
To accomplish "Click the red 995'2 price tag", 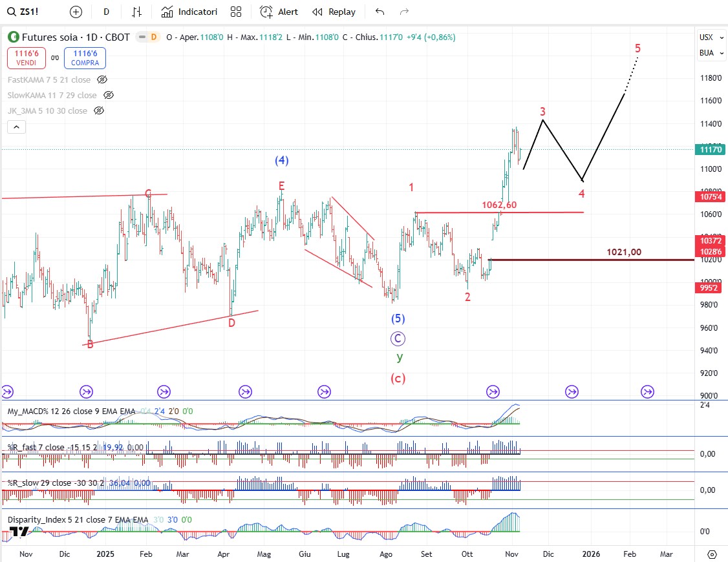I will (707, 288).
